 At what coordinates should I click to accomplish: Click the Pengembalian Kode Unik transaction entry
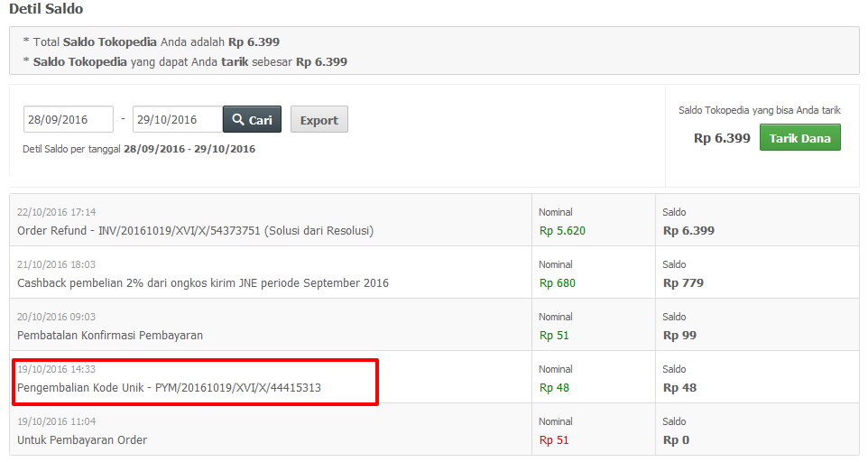pyautogui.click(x=169, y=387)
